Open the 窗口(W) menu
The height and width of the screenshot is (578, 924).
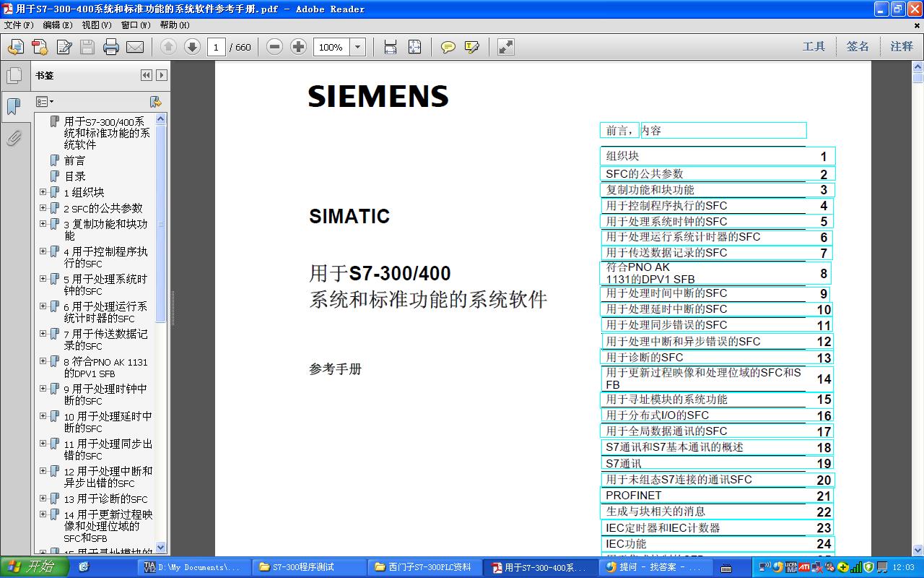[136, 25]
